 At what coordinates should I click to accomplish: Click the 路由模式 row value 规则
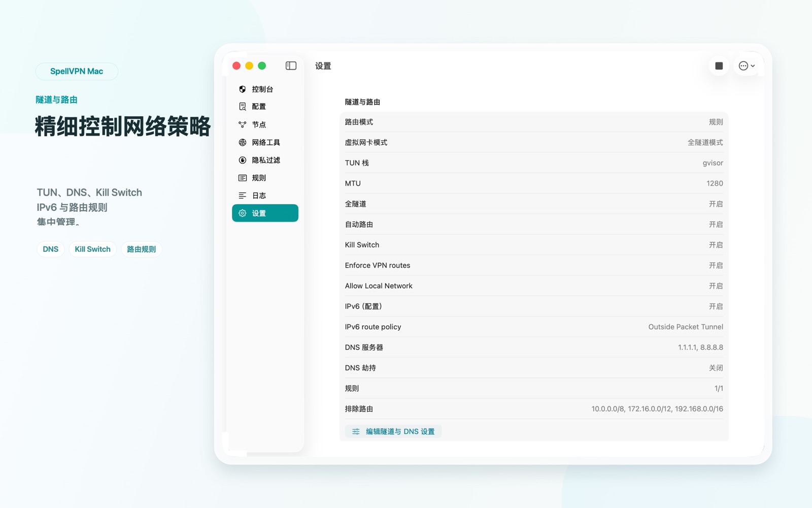tap(716, 122)
